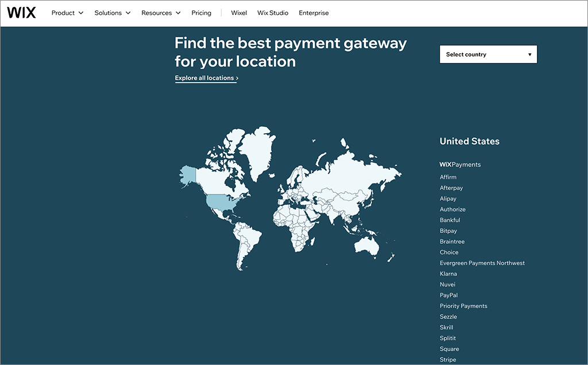Click Skrill in the list
This screenshot has width=588, height=365.
click(446, 327)
